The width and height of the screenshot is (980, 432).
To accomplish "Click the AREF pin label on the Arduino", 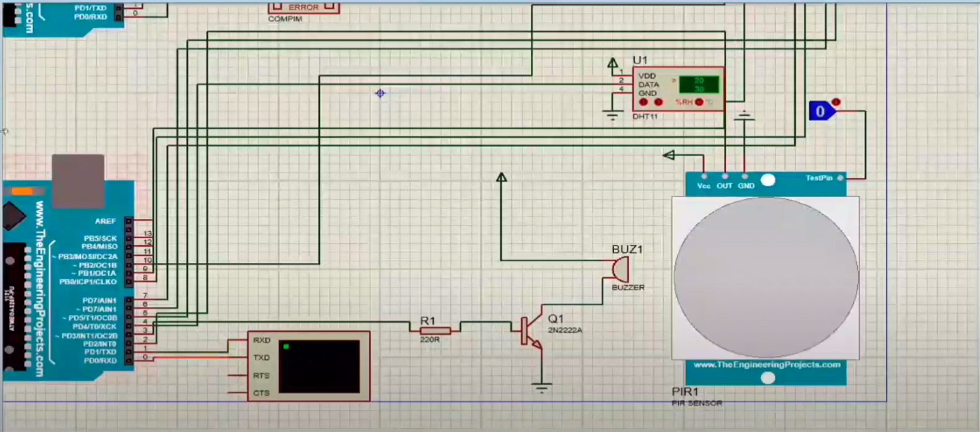I will (105, 221).
